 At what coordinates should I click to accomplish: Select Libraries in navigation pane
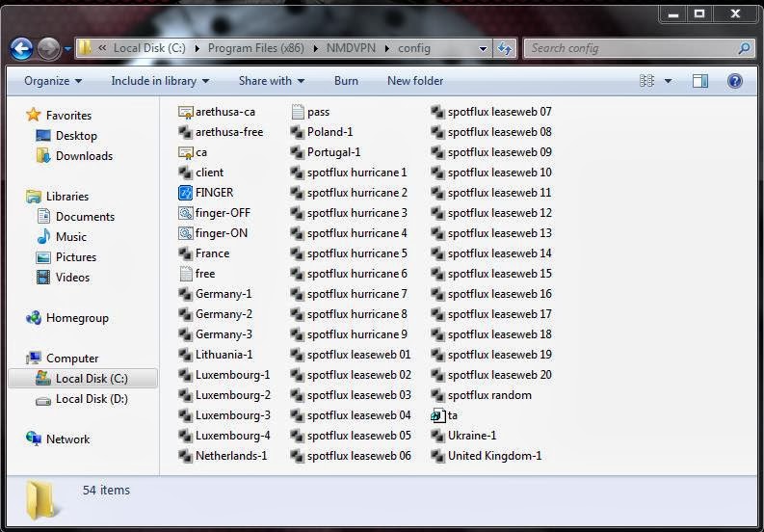[67, 197]
